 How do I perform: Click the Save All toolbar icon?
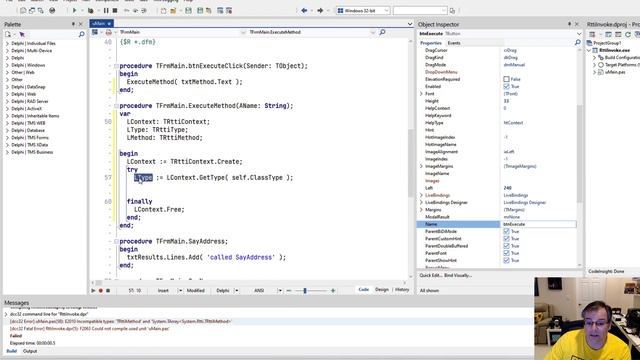[x=200, y=10]
